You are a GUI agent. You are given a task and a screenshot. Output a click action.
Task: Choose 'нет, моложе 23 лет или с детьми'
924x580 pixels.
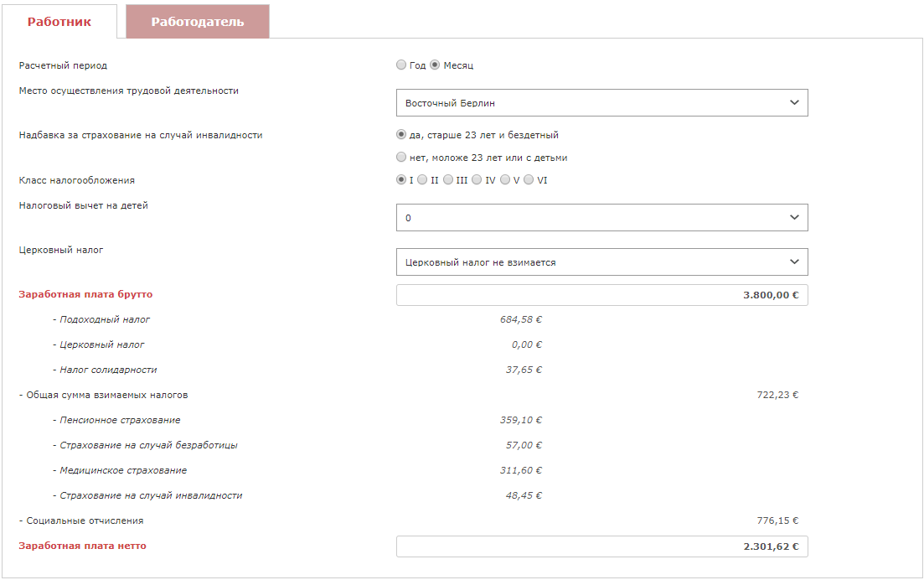point(401,157)
